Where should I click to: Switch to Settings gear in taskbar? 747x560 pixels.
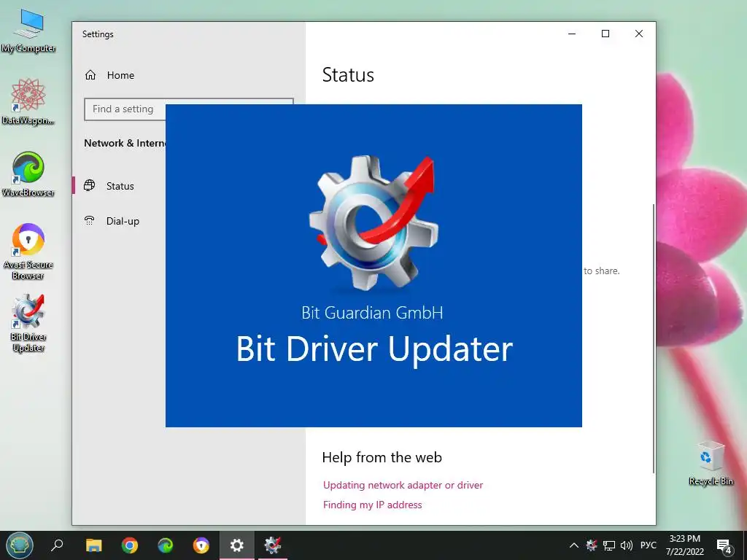click(x=237, y=545)
